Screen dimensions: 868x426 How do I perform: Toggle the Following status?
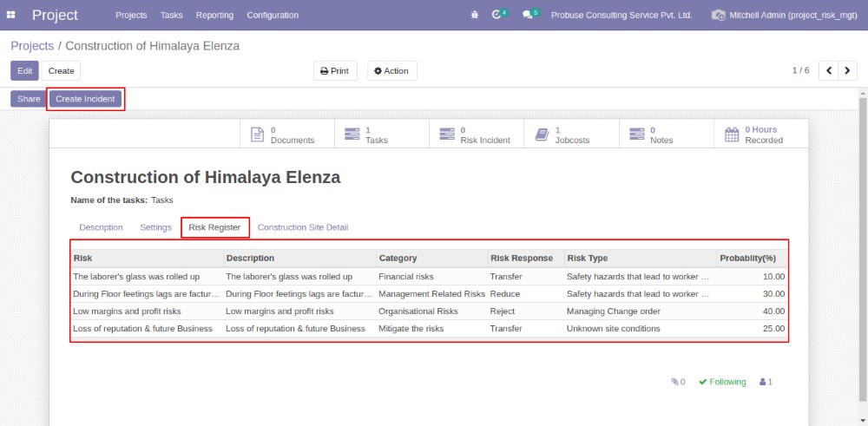722,382
